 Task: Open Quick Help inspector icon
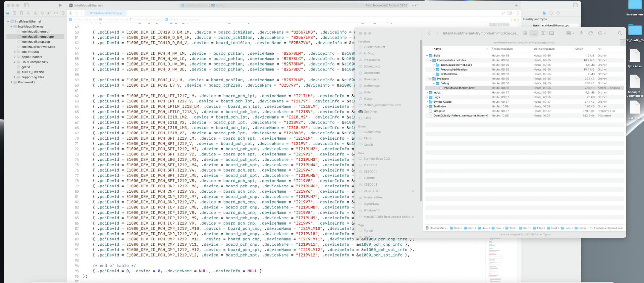[x=558, y=13]
